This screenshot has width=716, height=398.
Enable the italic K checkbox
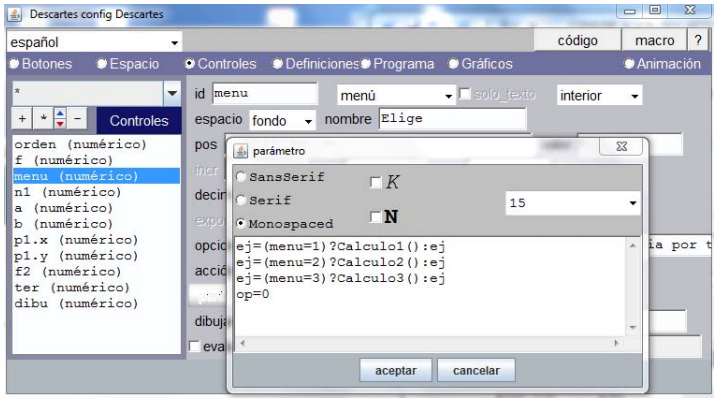(375, 183)
